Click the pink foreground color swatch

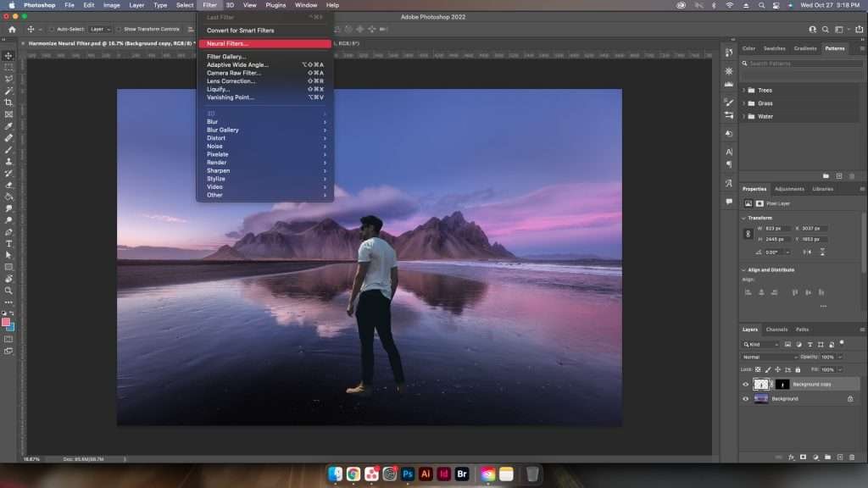6,323
